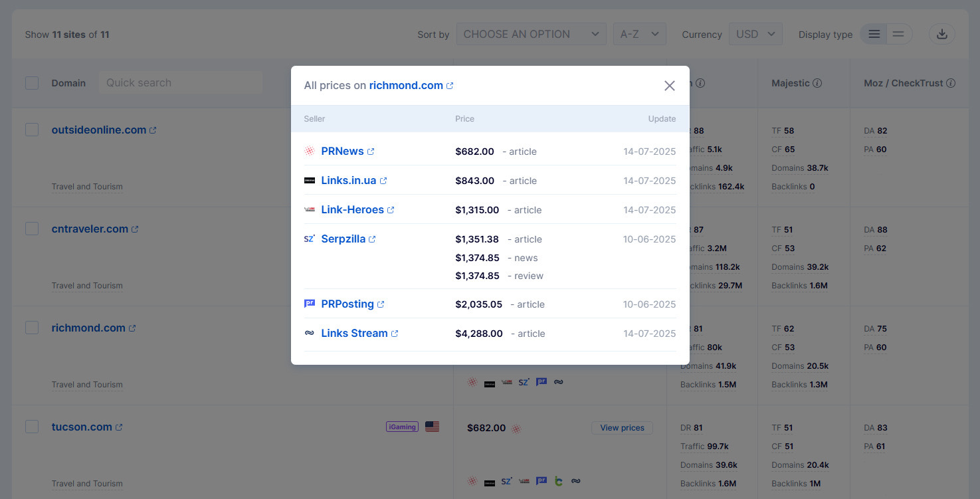Image resolution: width=980 pixels, height=499 pixels.
Task: Click the Update column header in popup
Action: point(662,119)
